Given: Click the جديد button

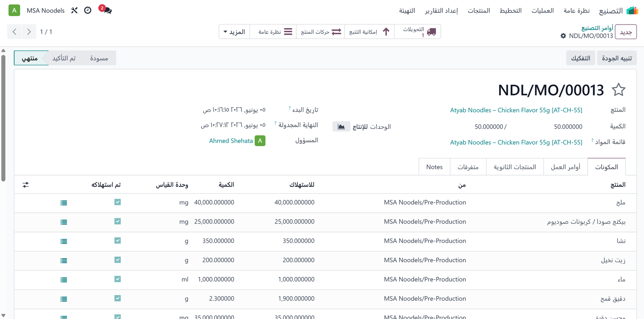Looking at the screenshot, I should [626, 32].
